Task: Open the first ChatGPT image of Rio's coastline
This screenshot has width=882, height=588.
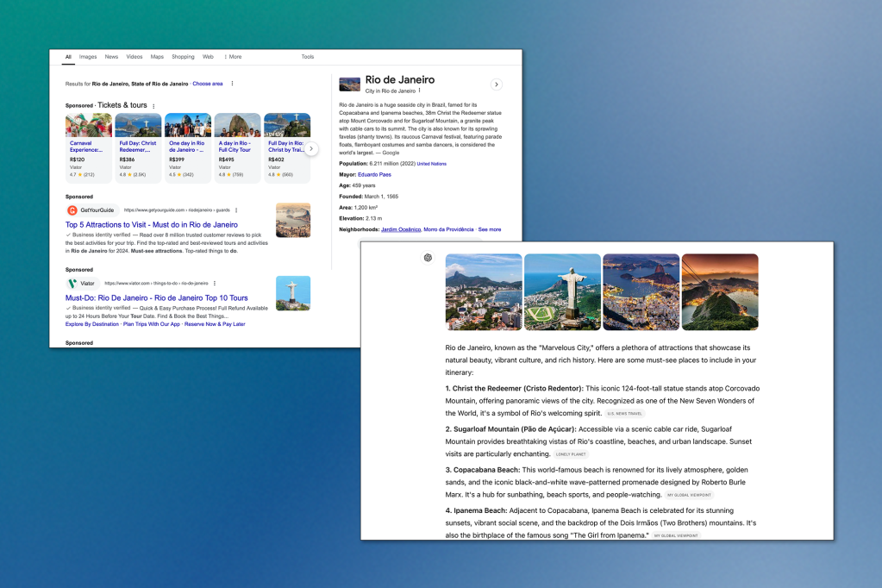Action: pyautogui.click(x=484, y=292)
